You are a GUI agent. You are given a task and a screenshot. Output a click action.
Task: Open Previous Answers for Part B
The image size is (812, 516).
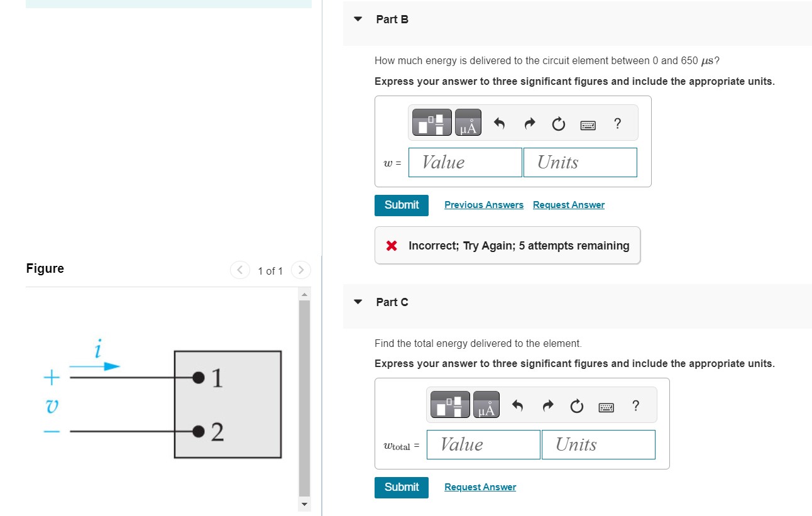pos(484,204)
